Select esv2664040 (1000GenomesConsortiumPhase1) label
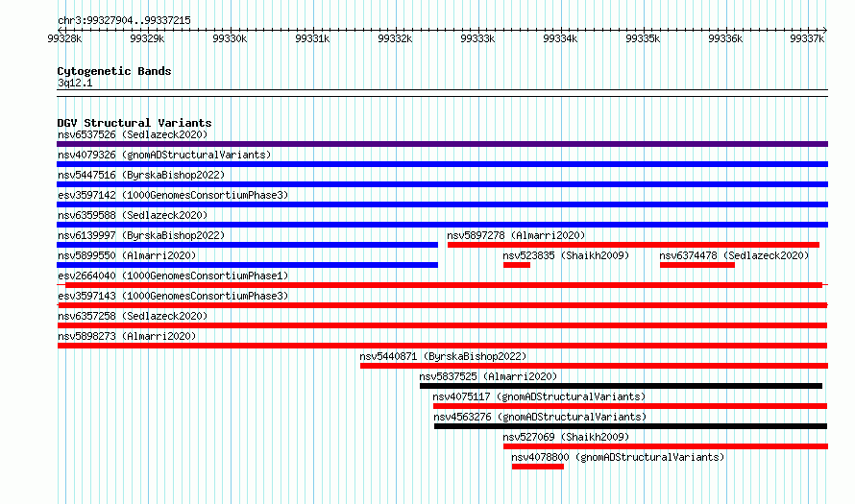The height and width of the screenshot is (504, 855). coord(173,276)
